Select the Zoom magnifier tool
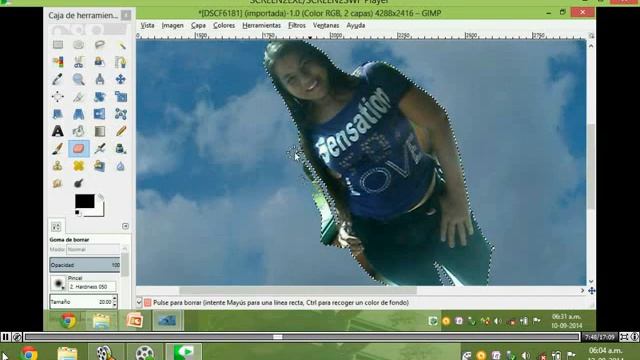 click(78, 79)
